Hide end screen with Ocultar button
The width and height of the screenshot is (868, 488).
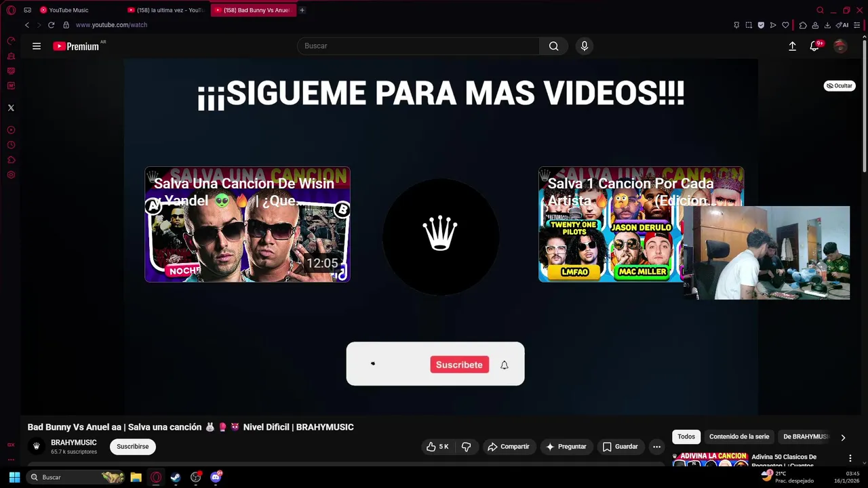(840, 86)
